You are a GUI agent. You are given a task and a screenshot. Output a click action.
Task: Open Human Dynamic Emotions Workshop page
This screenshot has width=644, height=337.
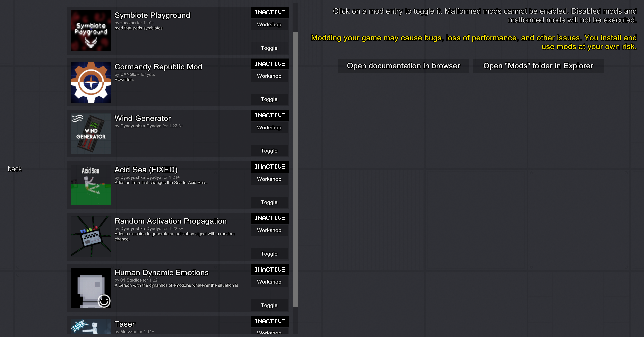tap(269, 282)
